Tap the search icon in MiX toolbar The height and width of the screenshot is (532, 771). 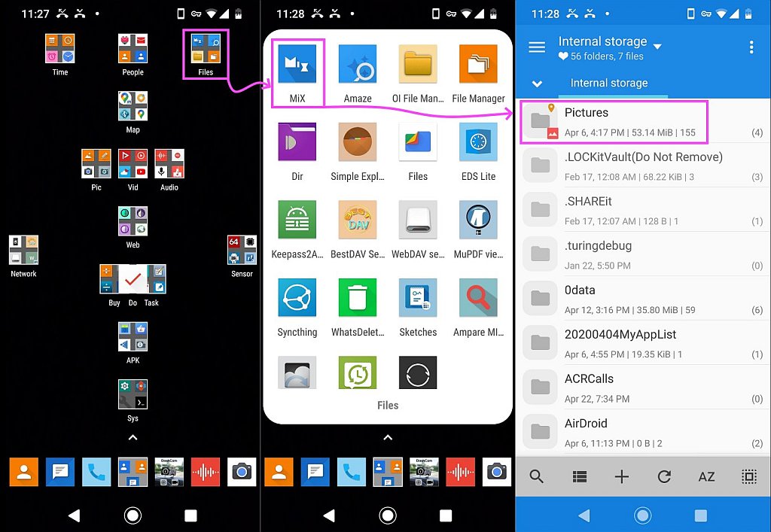[536, 476]
